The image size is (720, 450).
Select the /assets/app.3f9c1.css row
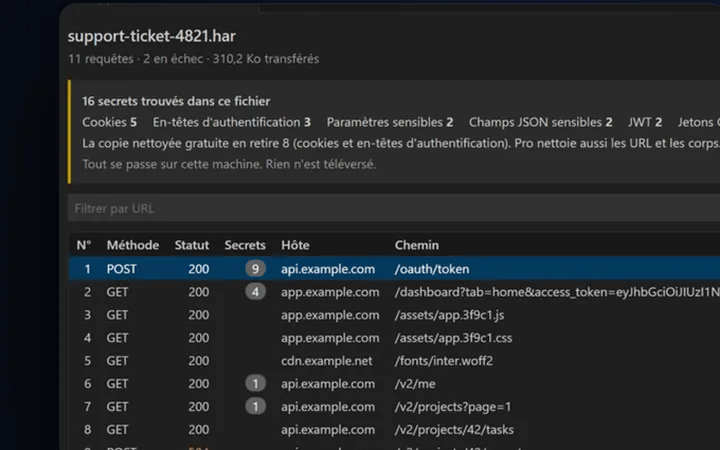pos(394,338)
